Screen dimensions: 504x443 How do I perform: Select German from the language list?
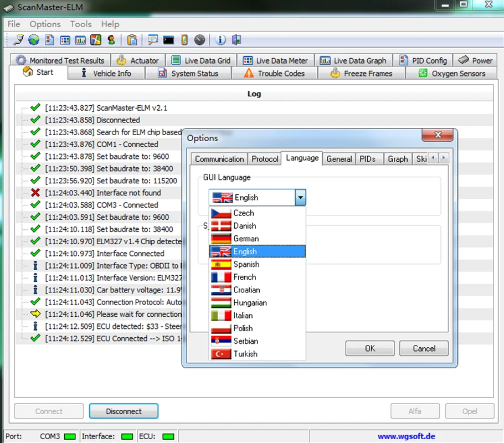click(x=246, y=239)
